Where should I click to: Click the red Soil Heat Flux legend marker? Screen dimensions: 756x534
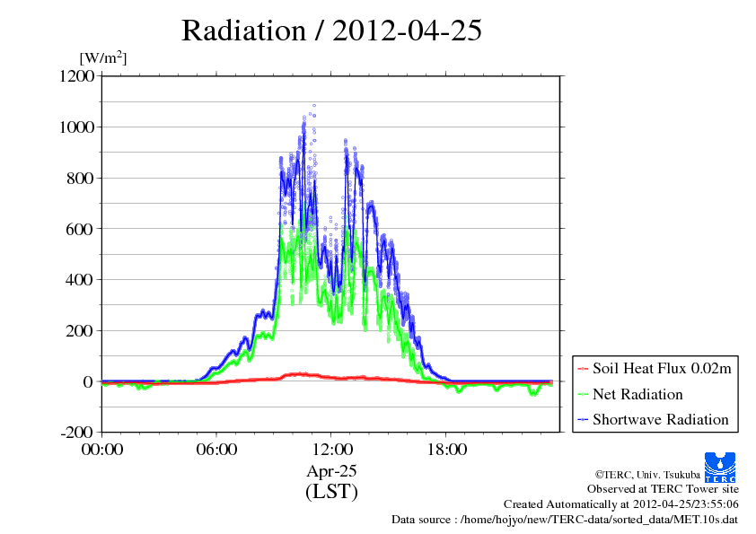tap(583, 369)
